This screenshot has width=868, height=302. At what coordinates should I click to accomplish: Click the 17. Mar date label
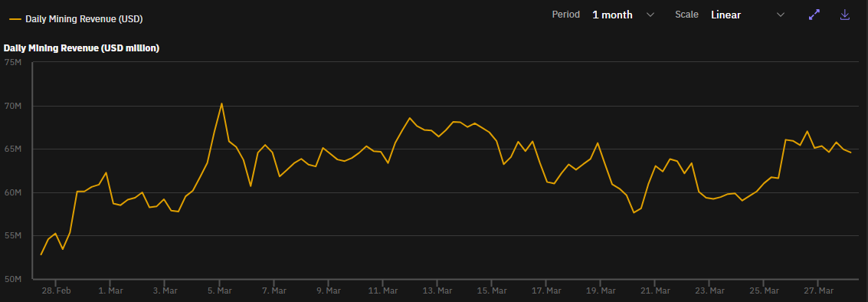pyautogui.click(x=545, y=291)
